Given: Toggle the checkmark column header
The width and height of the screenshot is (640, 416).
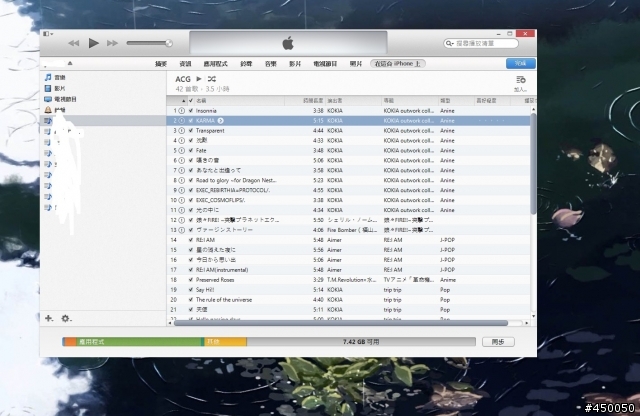Looking at the screenshot, I should (x=191, y=100).
